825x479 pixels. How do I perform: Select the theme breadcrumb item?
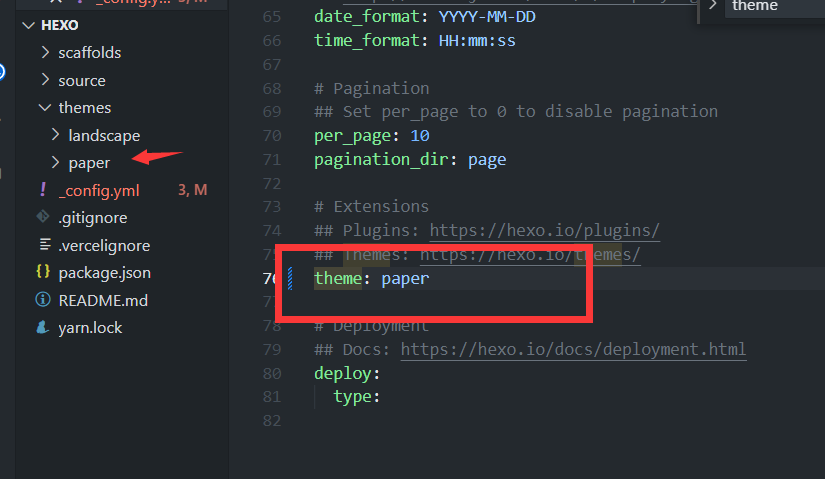coord(754,6)
